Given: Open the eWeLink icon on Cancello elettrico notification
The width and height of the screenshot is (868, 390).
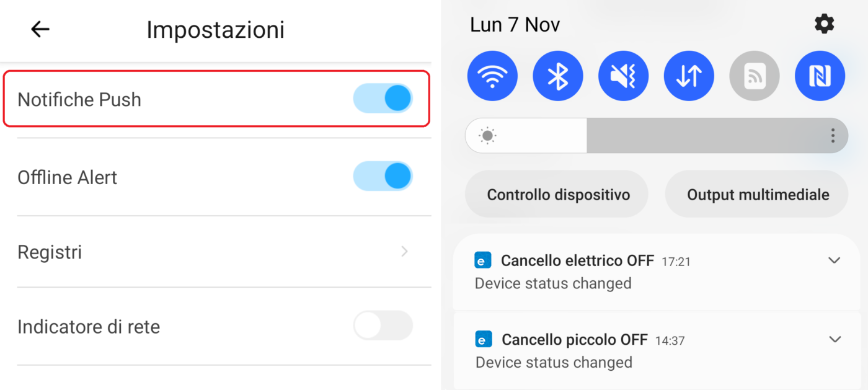Looking at the screenshot, I should [482, 260].
